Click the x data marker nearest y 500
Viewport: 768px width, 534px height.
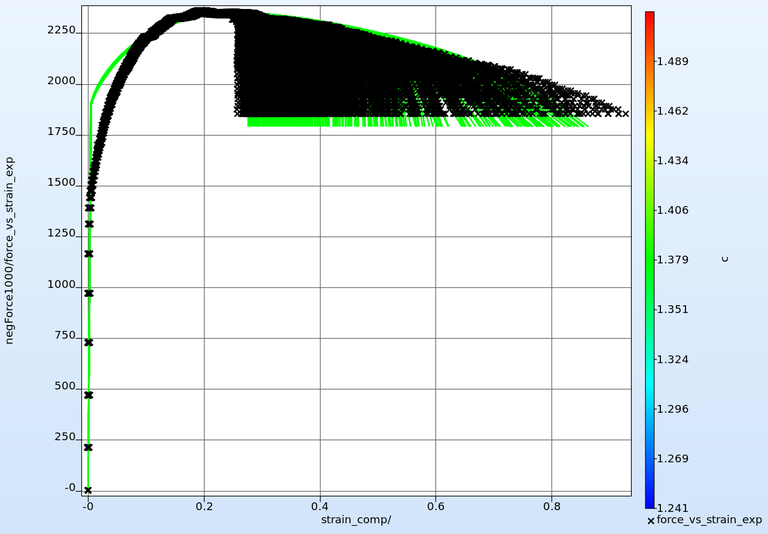coord(89,395)
